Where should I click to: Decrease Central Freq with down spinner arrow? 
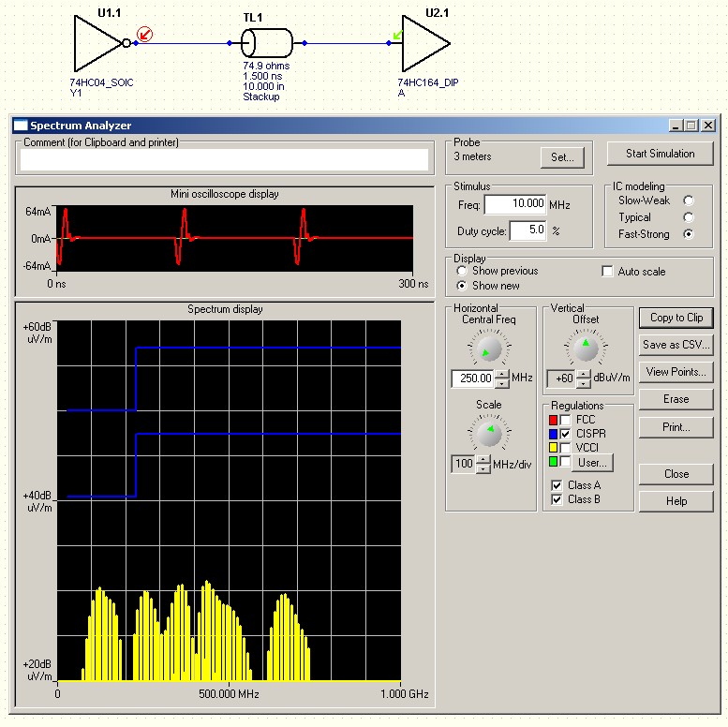[x=502, y=383]
